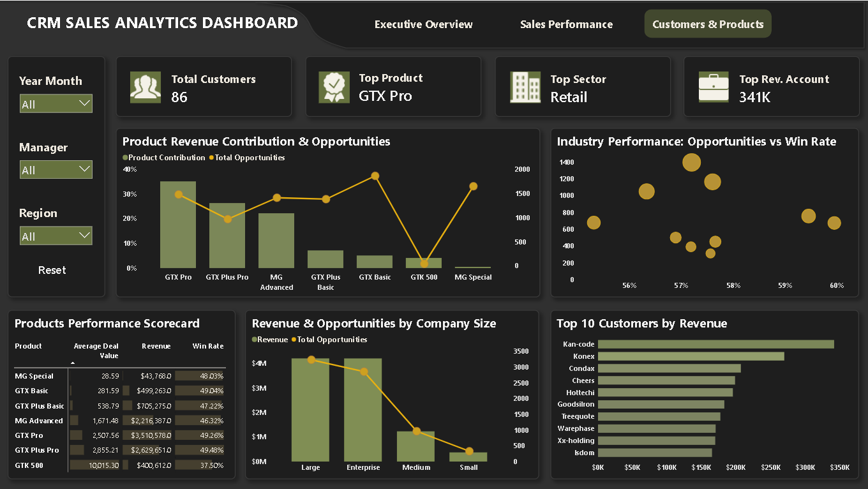The width and height of the screenshot is (868, 489).
Task: Click the Revenue legend marker in company size chart
Action: (255, 340)
